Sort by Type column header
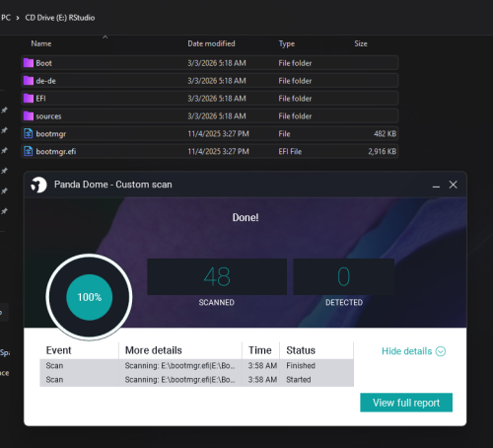The image size is (493, 448). [287, 43]
